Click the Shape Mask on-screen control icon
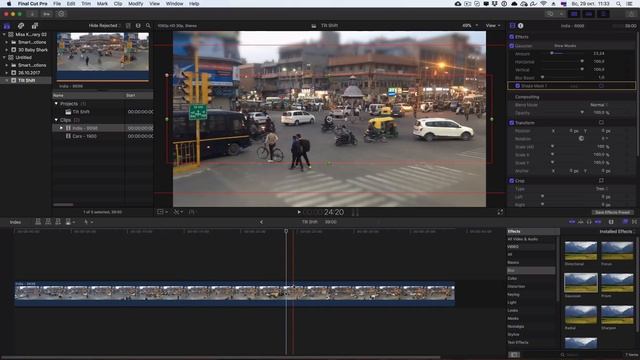The image size is (640, 360). [x=601, y=86]
